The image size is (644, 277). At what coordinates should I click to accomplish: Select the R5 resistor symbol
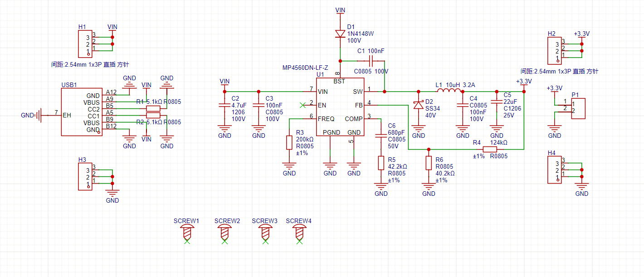click(x=381, y=163)
